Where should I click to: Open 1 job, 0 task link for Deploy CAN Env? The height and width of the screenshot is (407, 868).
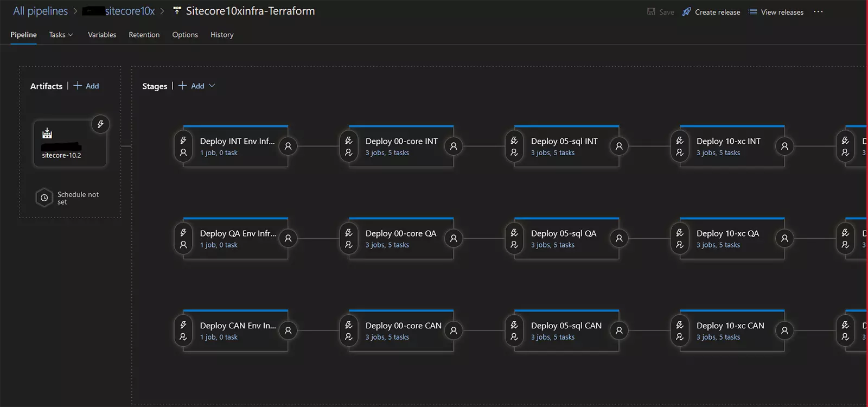point(219,338)
